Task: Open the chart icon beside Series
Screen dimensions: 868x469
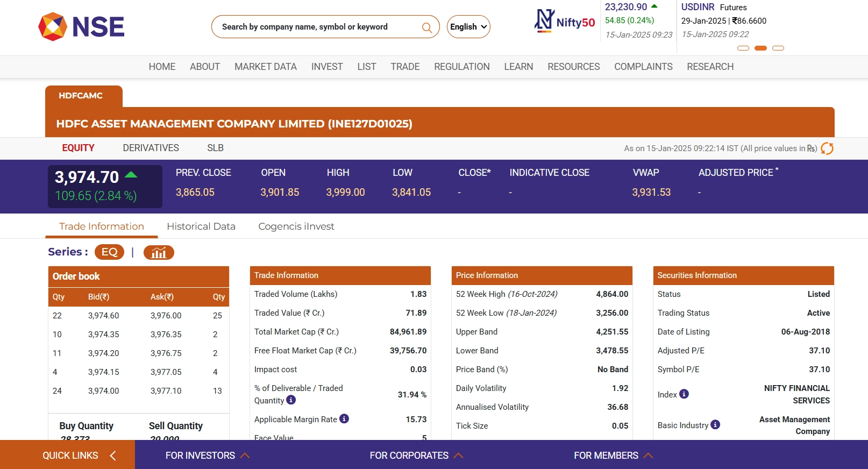Action: coord(159,252)
